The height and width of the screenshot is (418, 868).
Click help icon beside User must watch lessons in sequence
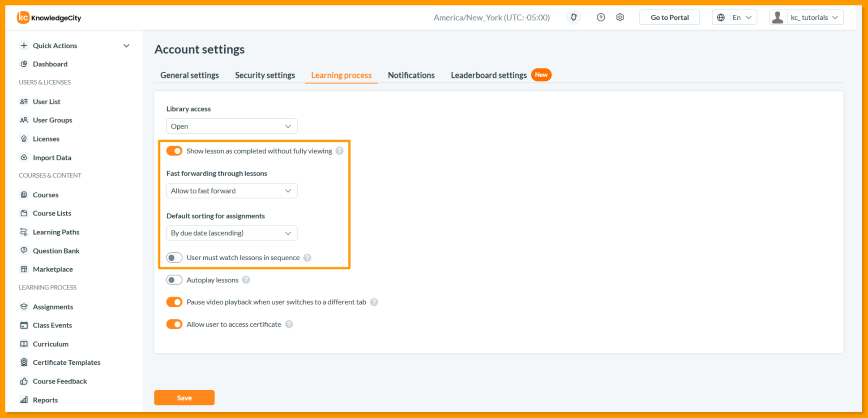[307, 258]
